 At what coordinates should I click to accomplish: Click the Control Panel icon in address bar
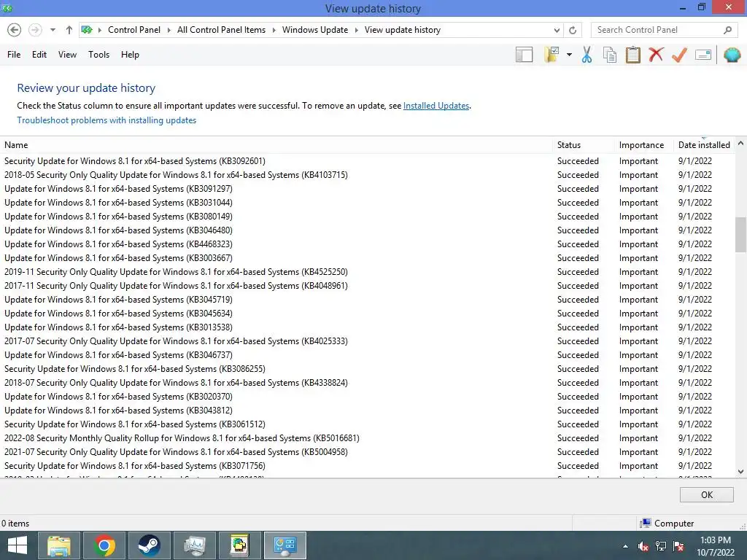point(87,30)
